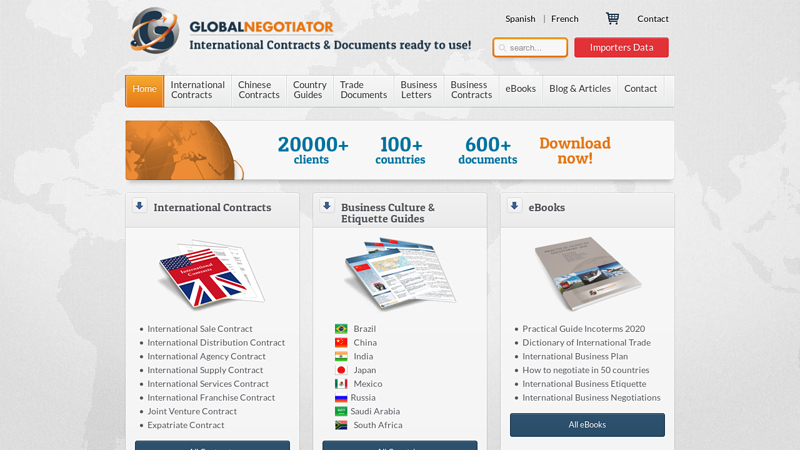
Task: Open the Business Contracts menu item
Action: 471,90
